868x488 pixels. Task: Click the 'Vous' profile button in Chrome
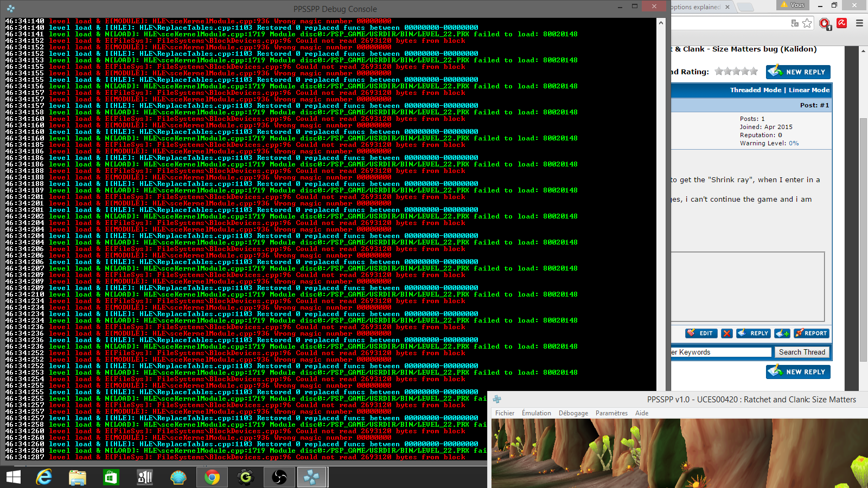click(x=793, y=5)
